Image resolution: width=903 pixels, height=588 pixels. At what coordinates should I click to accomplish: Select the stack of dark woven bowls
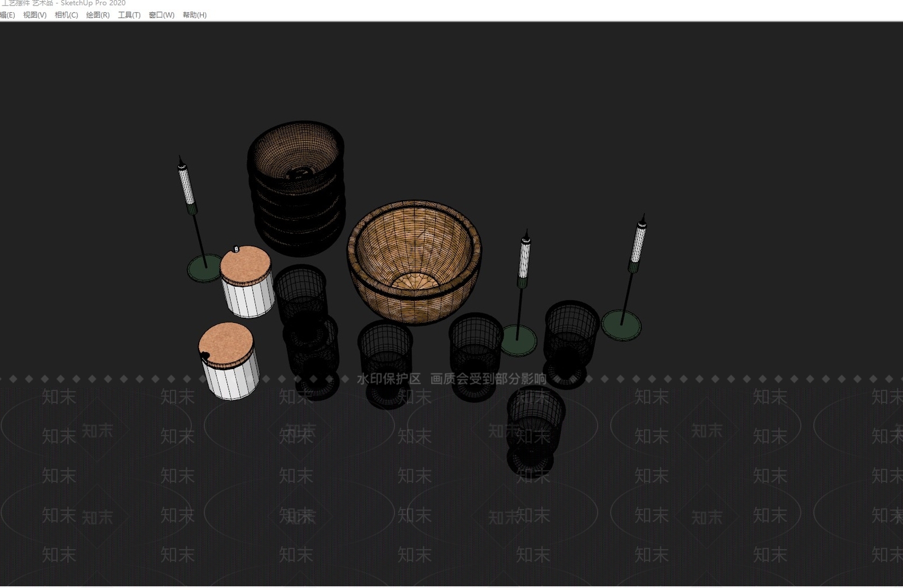tap(296, 188)
